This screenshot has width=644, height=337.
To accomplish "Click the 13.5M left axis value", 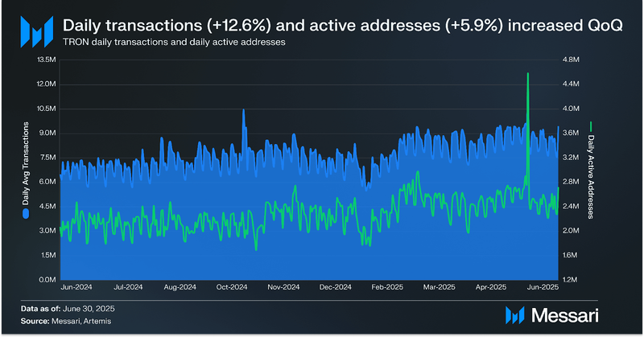I will [47, 60].
